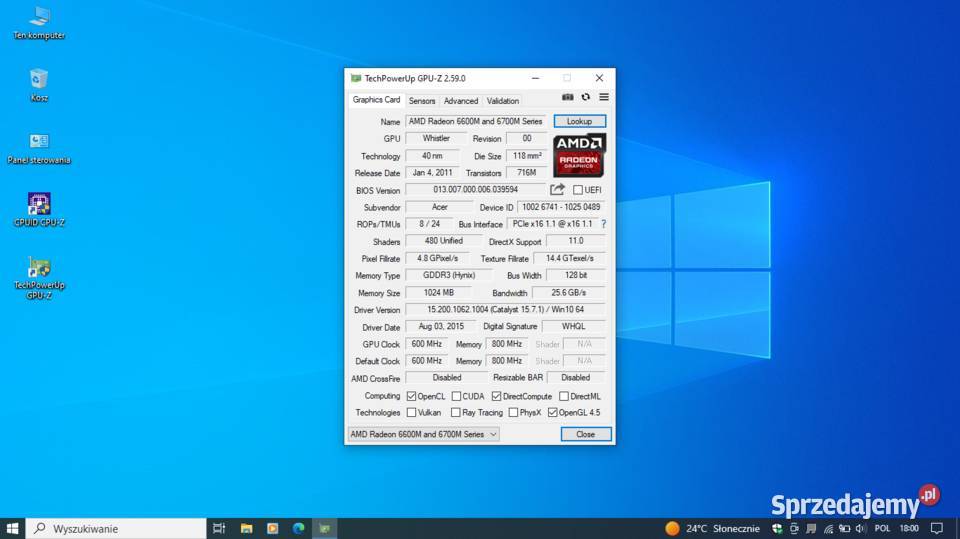The height and width of the screenshot is (539, 960).
Task: Click the Texture Fillrate value 14.4 GTexel/s
Action: [x=569, y=258]
